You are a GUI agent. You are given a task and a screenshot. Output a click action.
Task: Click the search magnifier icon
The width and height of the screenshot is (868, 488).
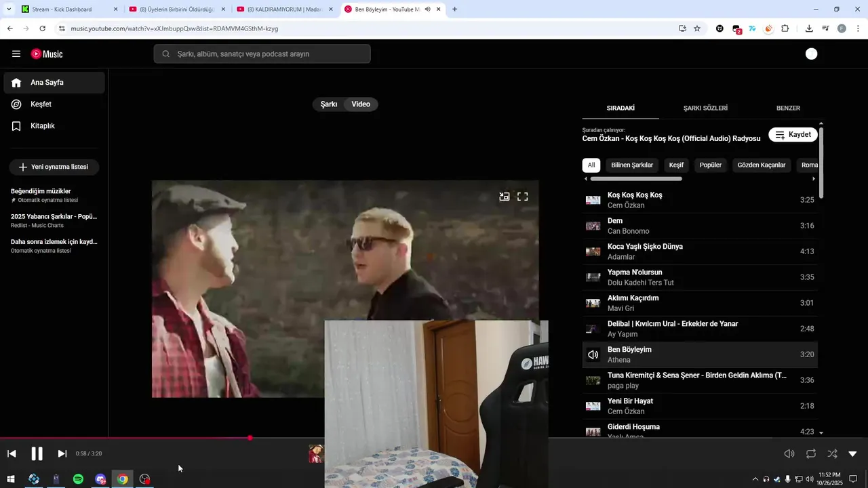165,54
